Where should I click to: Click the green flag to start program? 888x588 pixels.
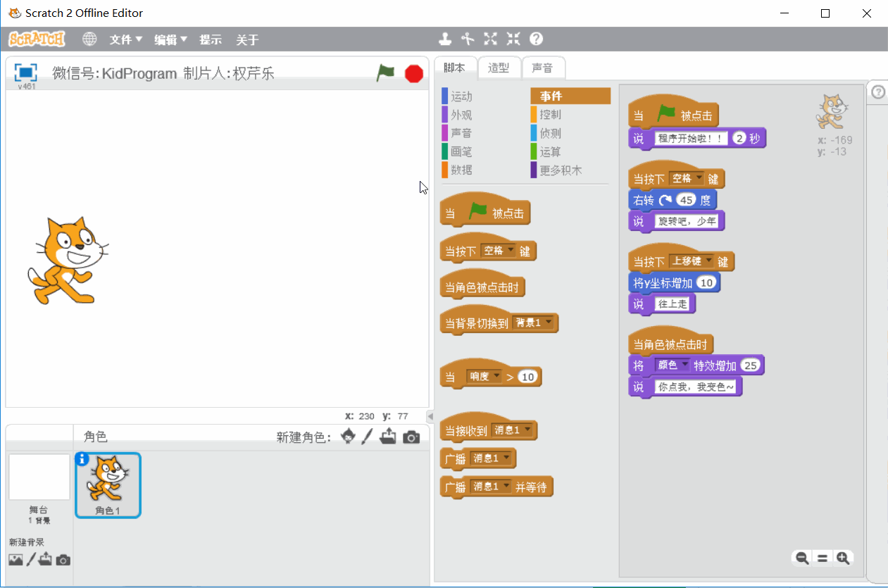pos(385,73)
